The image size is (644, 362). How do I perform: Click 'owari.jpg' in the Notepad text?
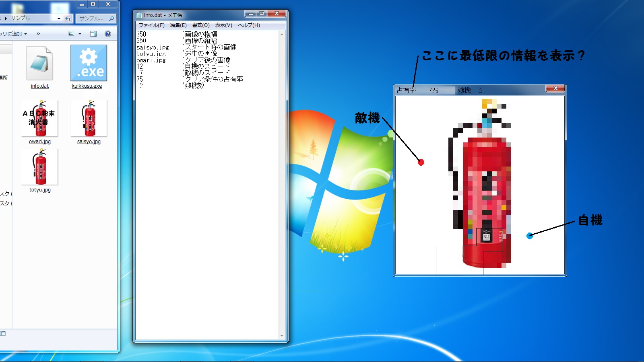click(151, 60)
